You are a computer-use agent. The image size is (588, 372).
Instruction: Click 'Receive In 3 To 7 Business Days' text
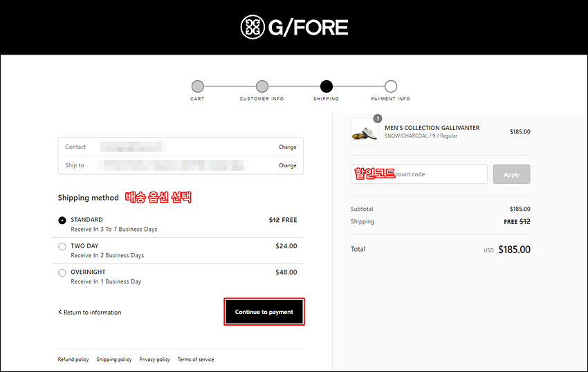point(114,229)
